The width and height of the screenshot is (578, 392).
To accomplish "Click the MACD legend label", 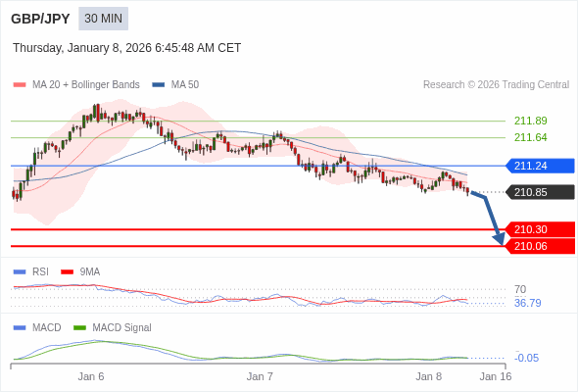I will (x=47, y=327).
